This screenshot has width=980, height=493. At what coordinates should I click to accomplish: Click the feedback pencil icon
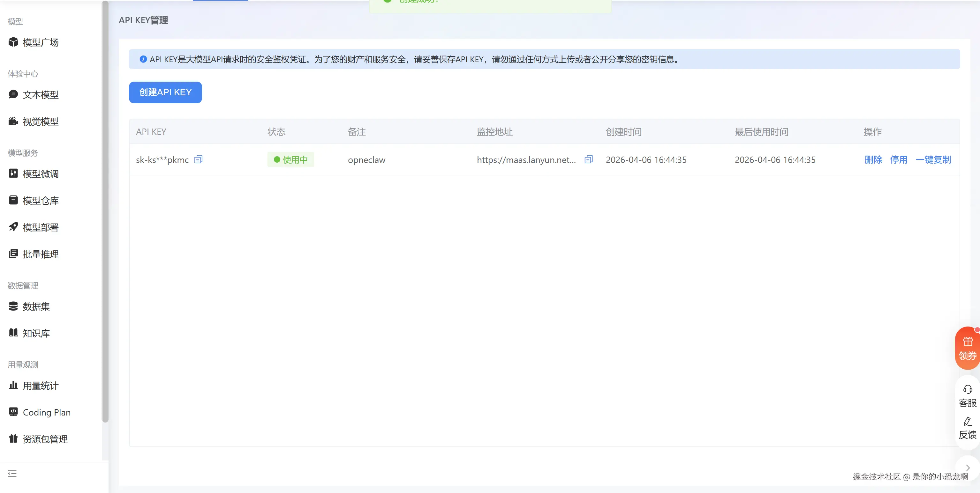click(x=968, y=422)
